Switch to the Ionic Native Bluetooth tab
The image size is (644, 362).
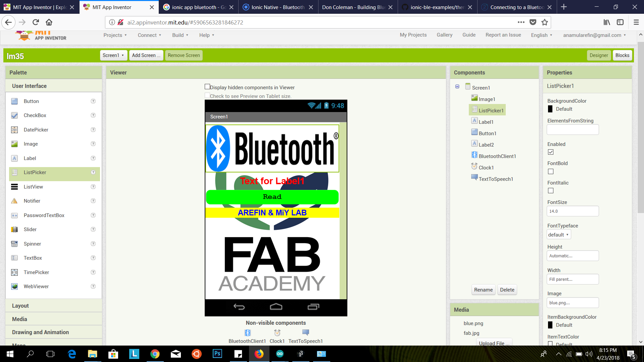(278, 7)
